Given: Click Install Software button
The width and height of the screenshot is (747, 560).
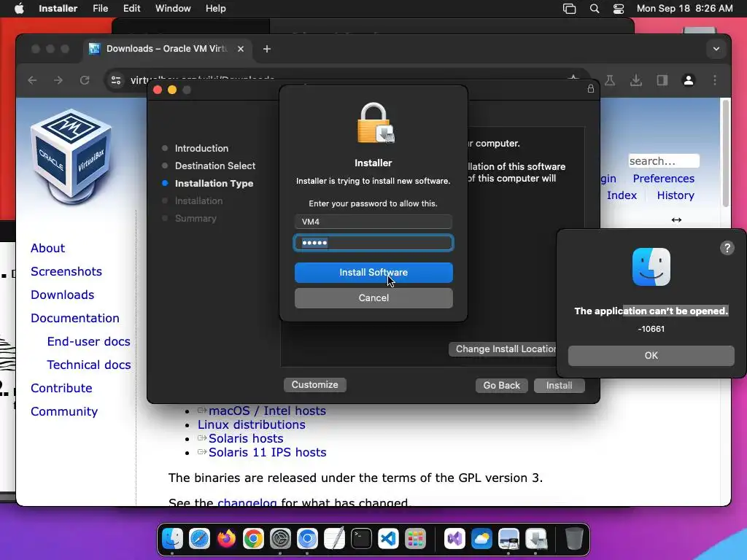Looking at the screenshot, I should point(373,273).
